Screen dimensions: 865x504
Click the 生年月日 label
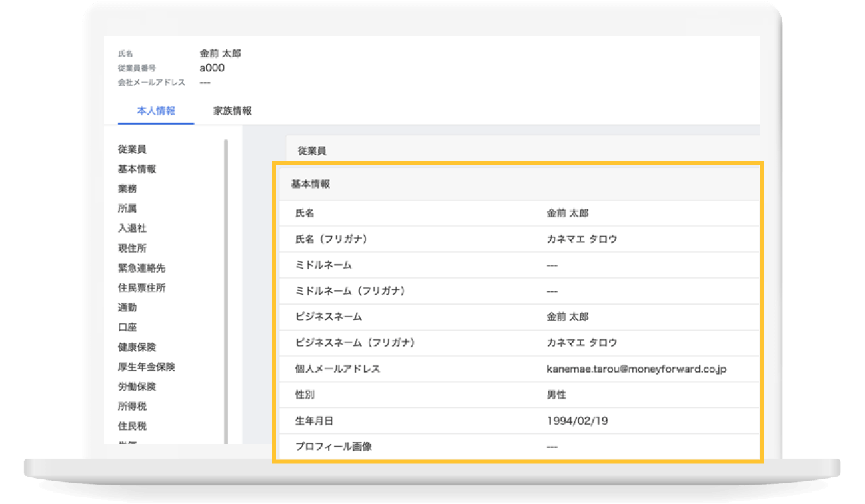tap(313, 421)
